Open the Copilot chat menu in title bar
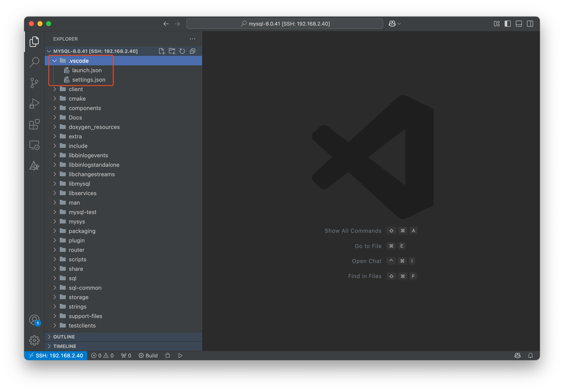Viewport: 564px width, 392px height. click(395, 24)
